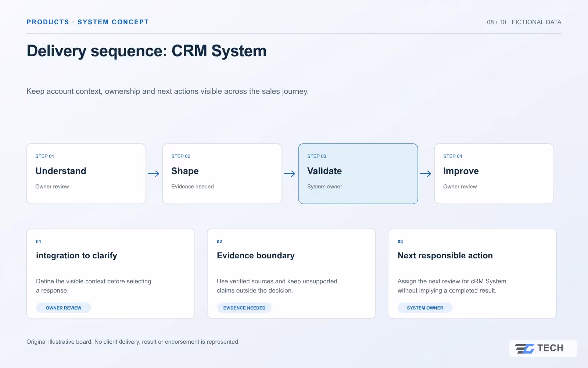Viewport: 588px width, 368px height.
Task: Select the Step 04 Improve card
Action: pyautogui.click(x=494, y=174)
